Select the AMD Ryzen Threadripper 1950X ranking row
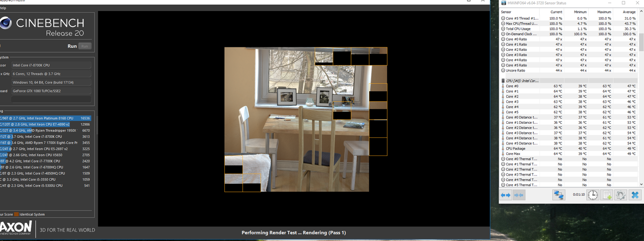 pos(46,130)
